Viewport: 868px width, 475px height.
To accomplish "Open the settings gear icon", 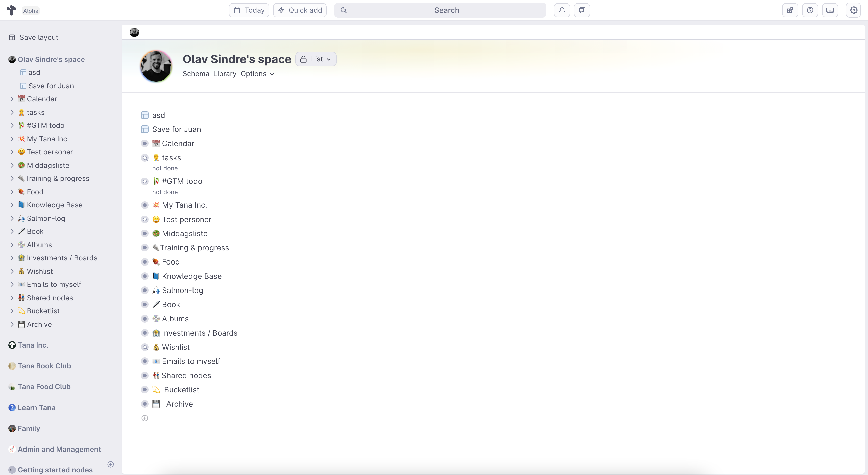I will pos(854,10).
